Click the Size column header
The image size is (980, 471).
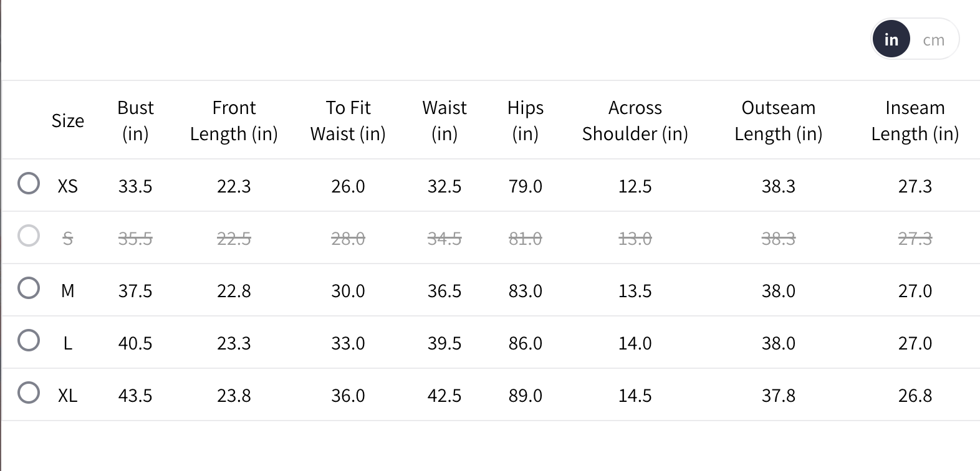pos(67,121)
